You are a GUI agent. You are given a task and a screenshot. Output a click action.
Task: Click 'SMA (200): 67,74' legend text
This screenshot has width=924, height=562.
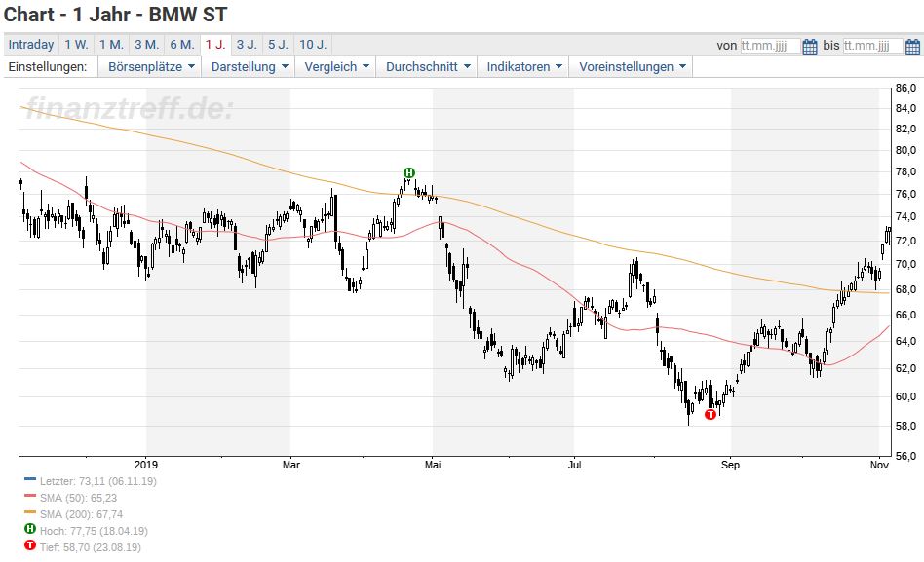(81, 514)
